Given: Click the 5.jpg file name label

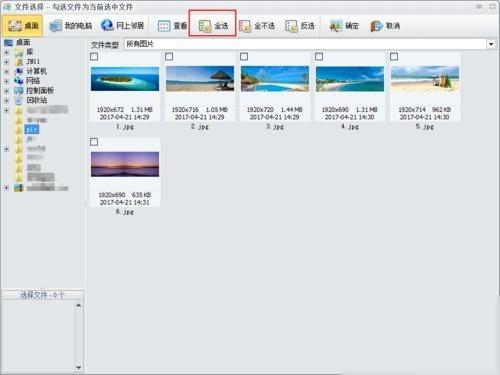Looking at the screenshot, I should coord(425,127).
